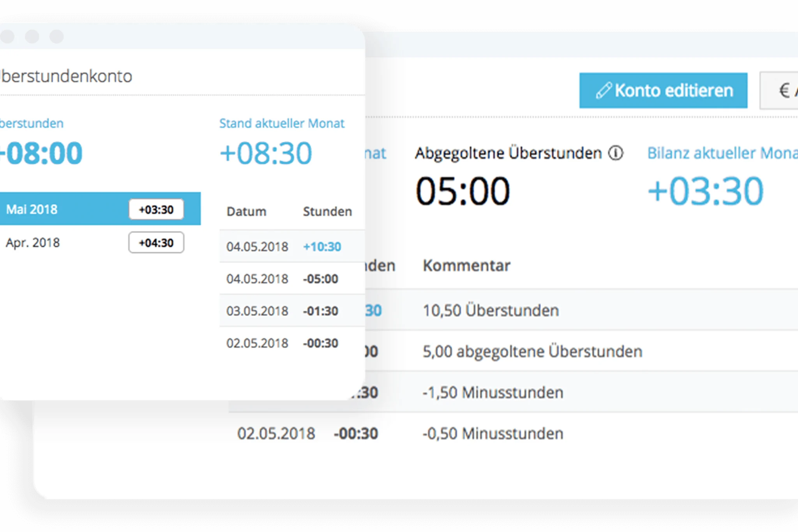The height and width of the screenshot is (532, 798).
Task: Click the Kommentar column header in back window
Action: pyautogui.click(x=466, y=265)
